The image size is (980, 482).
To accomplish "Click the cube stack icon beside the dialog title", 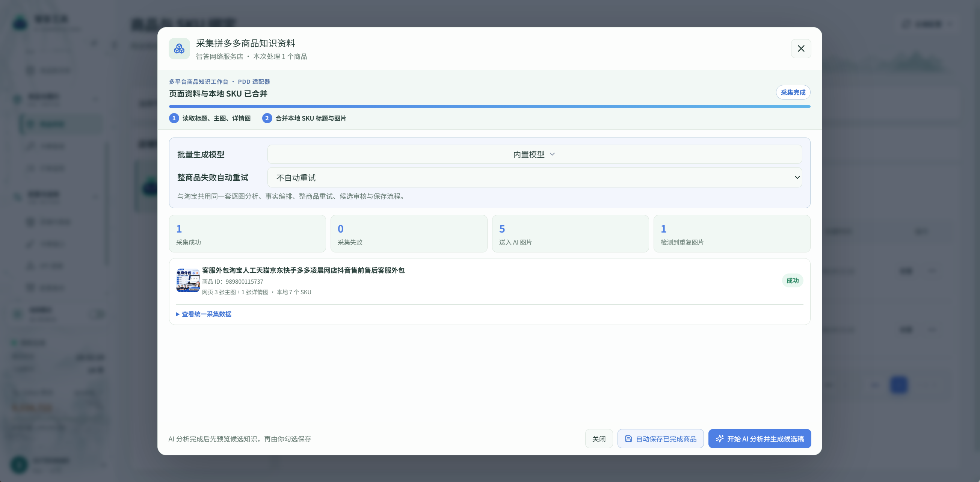I will pos(179,48).
